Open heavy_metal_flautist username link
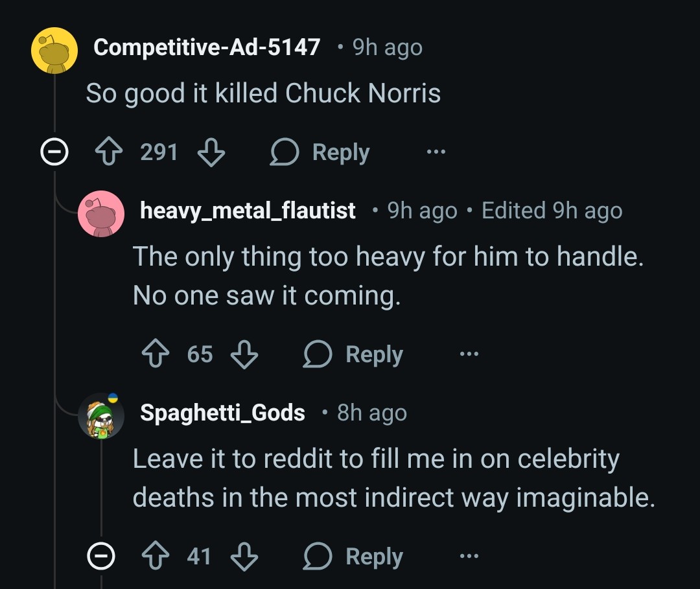 click(248, 211)
